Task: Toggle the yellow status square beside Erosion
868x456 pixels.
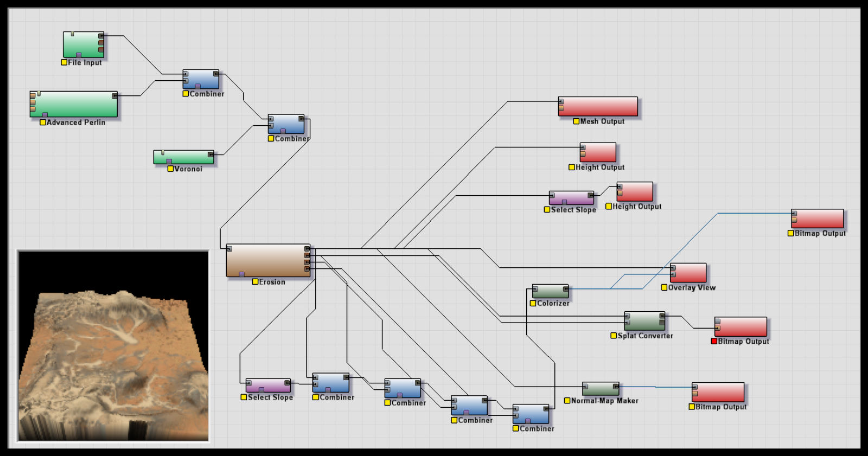Action: [x=255, y=282]
